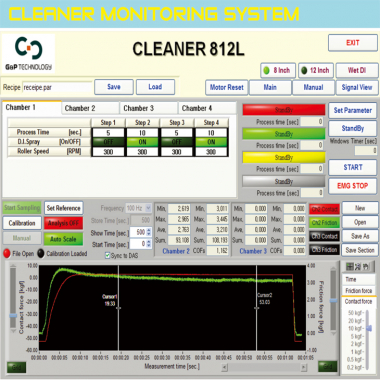Switch to the Chamber 2 tab

pyautogui.click(x=90, y=108)
